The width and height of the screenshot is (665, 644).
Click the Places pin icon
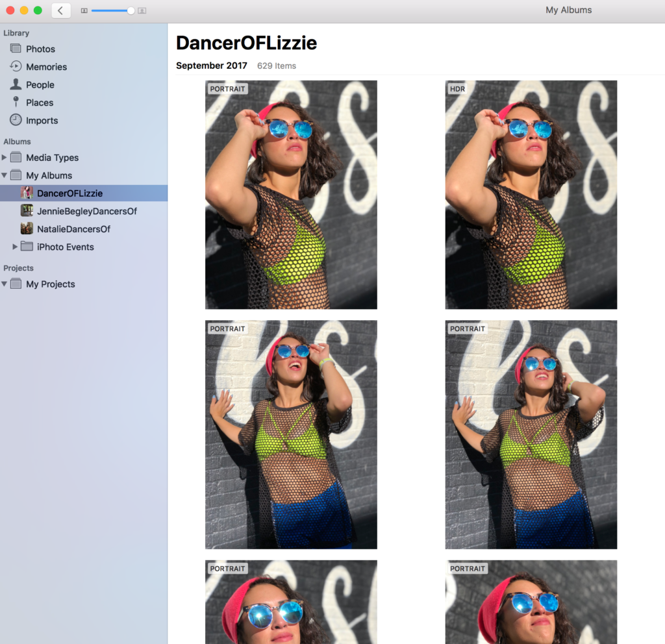point(16,102)
